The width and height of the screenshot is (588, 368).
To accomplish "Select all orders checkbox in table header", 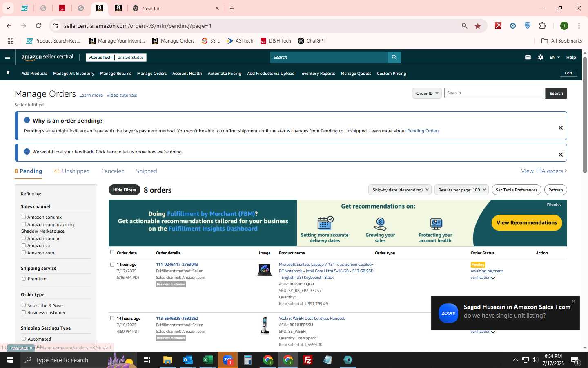I will tap(112, 252).
